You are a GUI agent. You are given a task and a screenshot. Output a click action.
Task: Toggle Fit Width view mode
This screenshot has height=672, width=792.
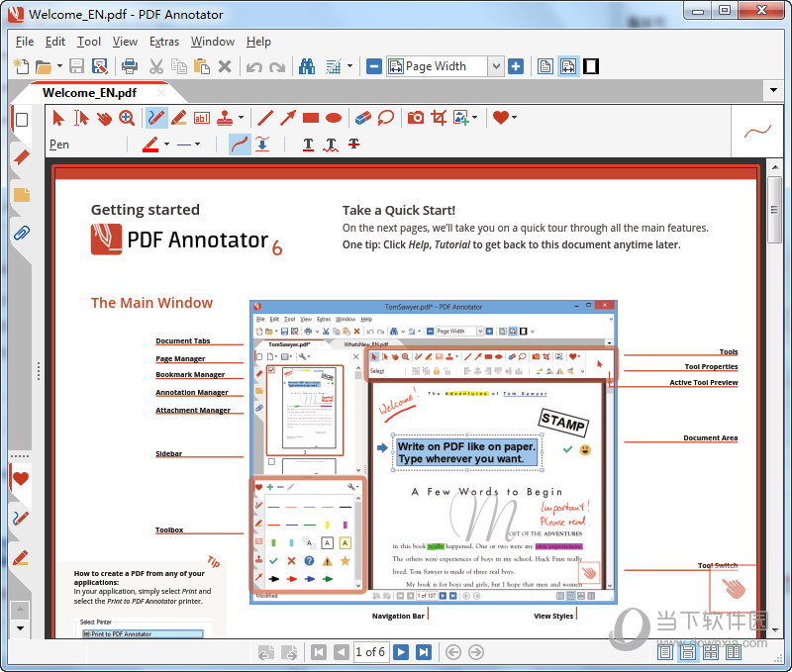568,66
